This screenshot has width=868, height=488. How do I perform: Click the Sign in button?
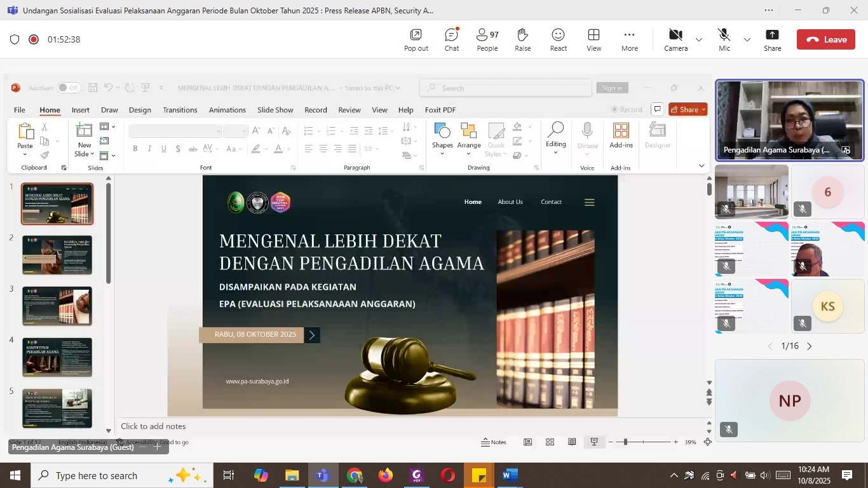pyautogui.click(x=612, y=88)
